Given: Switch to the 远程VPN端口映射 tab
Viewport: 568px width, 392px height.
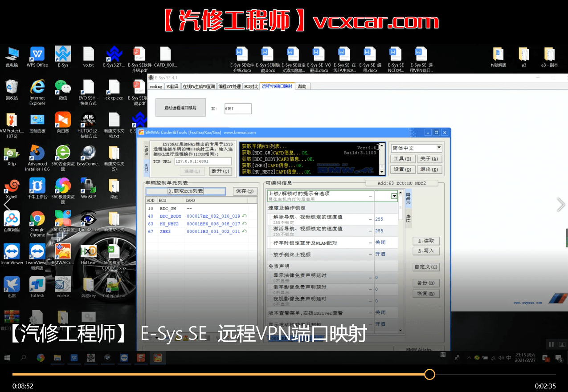Looking at the screenshot, I should (x=277, y=86).
